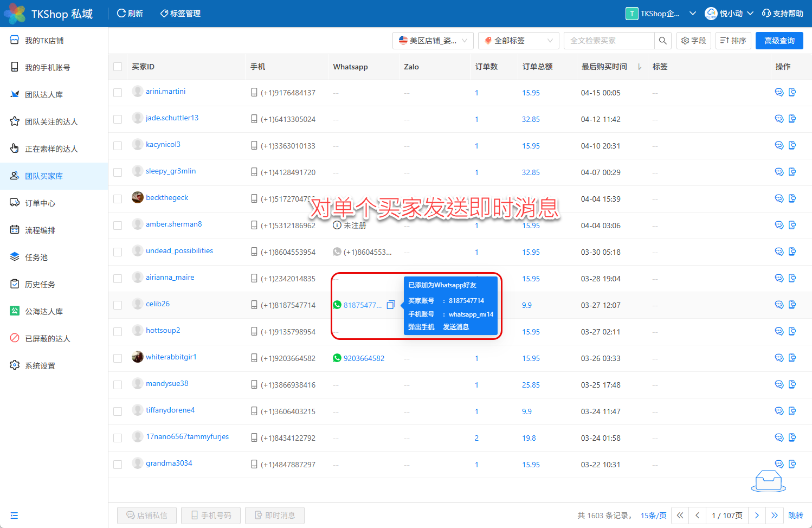Screen dimensions: 812x528
Task: Click the 刷新 refresh button
Action: [130, 14]
